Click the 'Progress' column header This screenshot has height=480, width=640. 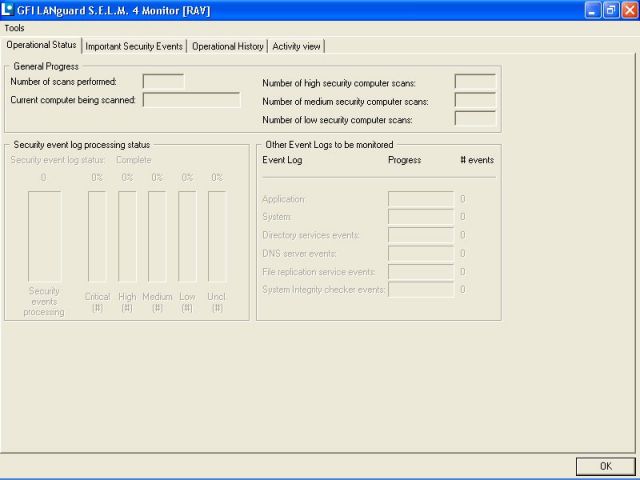(404, 160)
